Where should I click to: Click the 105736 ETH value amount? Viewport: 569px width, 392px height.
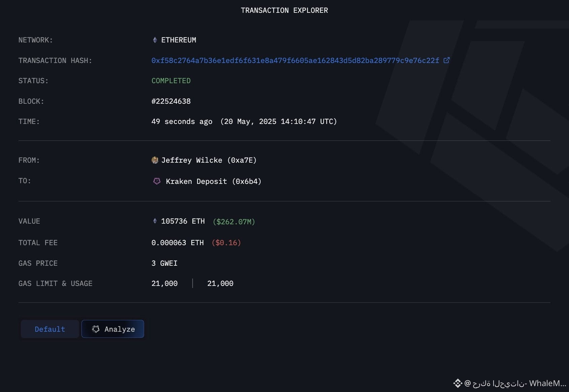click(183, 221)
